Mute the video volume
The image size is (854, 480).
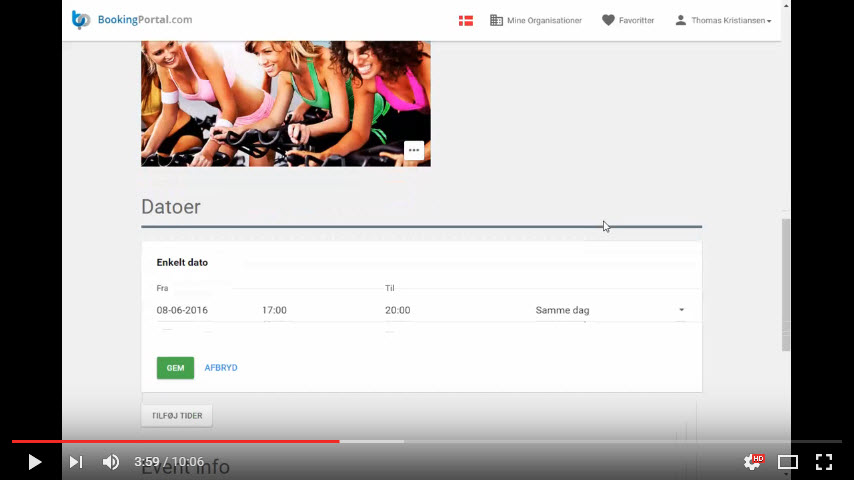[111, 462]
